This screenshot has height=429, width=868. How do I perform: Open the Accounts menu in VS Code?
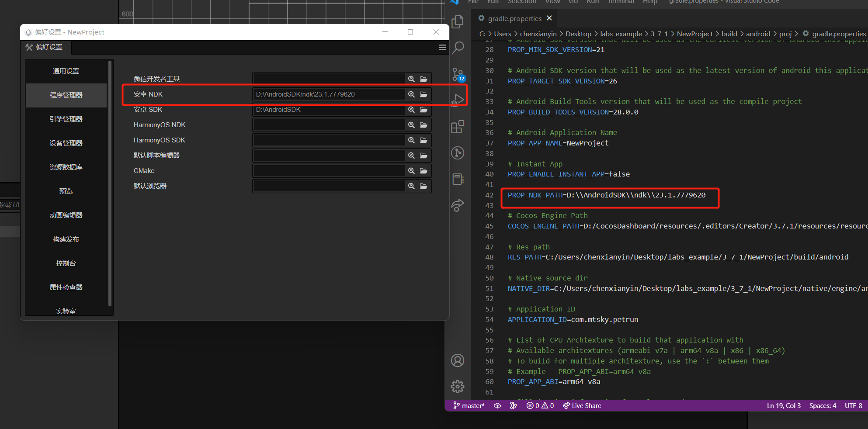click(x=458, y=360)
